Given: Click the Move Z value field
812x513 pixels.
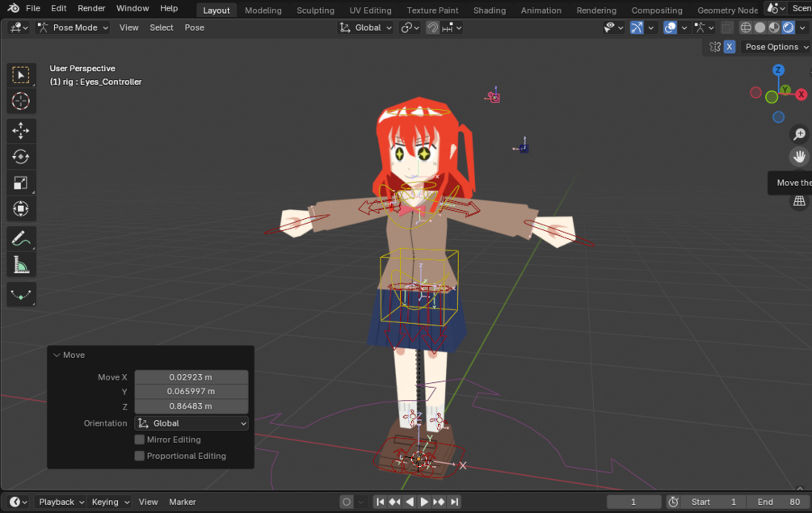Looking at the screenshot, I should pyautogui.click(x=191, y=406).
